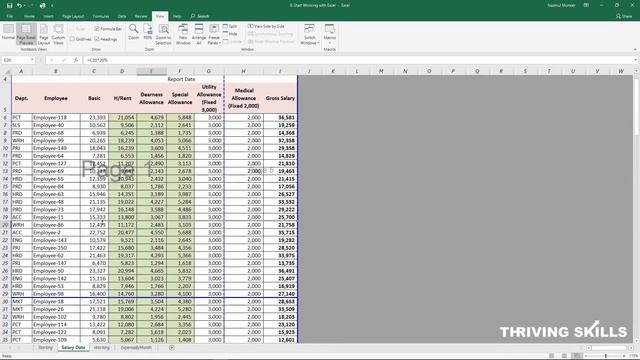Open the ExpensebyMonth sheet tab
Viewport: 640px width, 360px height.
point(136,348)
